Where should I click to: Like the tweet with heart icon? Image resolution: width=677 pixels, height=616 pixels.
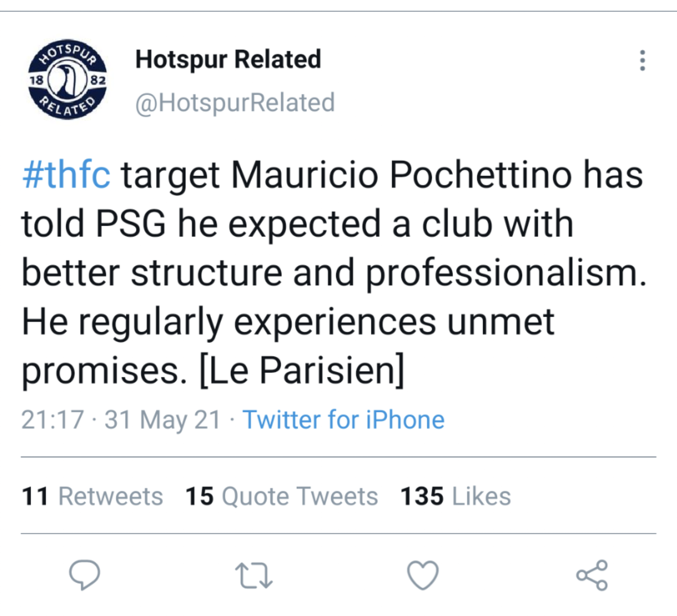pos(423,575)
